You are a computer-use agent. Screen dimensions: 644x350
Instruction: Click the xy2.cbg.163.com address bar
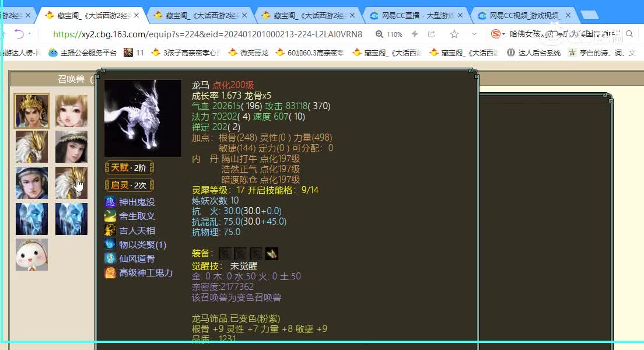(x=208, y=34)
